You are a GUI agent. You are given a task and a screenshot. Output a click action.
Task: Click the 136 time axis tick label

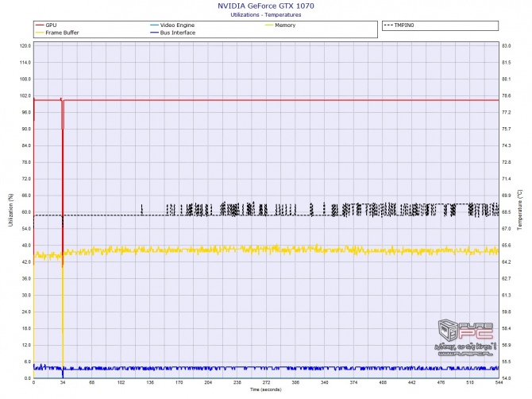coord(150,382)
